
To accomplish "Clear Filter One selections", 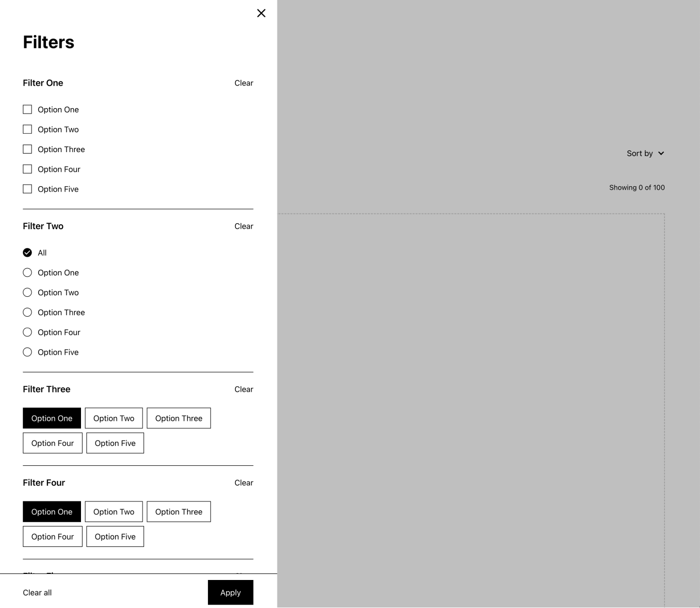I will point(243,83).
